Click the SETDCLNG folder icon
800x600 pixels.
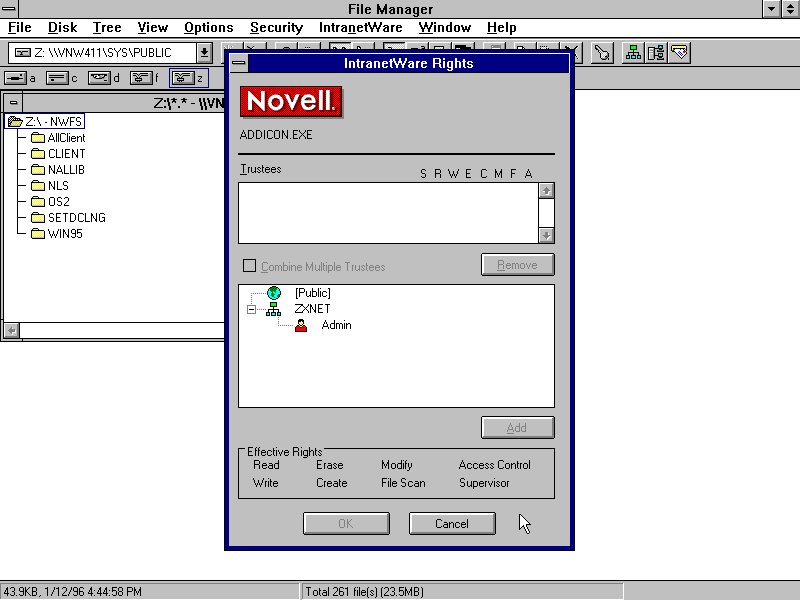[x=38, y=218]
